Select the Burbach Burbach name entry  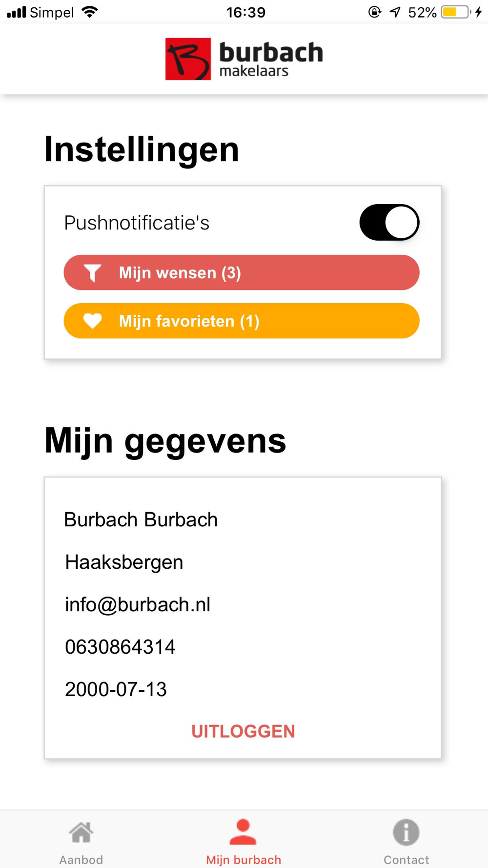pos(141,519)
